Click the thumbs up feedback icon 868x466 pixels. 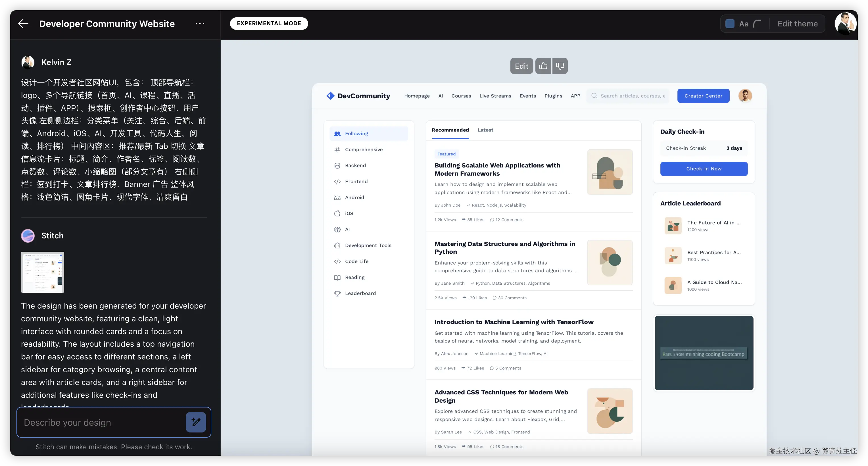tap(543, 66)
